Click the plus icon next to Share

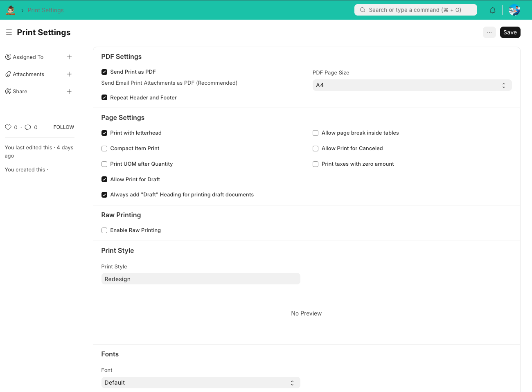point(69,92)
